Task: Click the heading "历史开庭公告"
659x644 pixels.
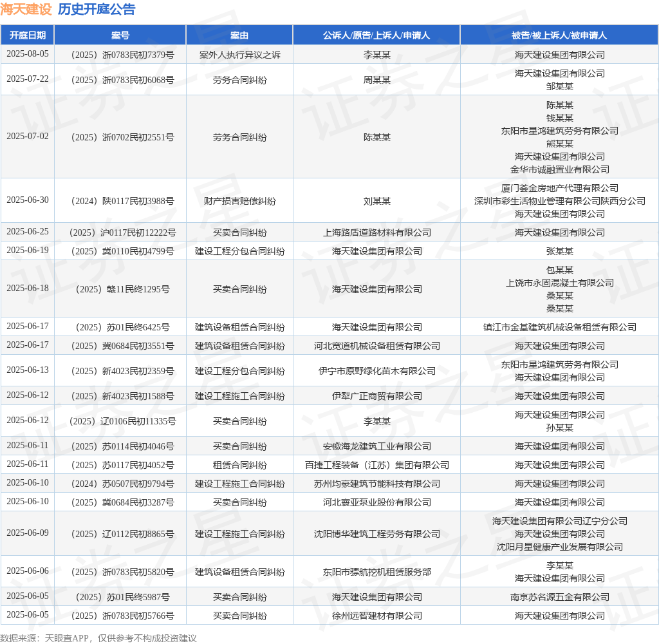Action: coord(97,9)
